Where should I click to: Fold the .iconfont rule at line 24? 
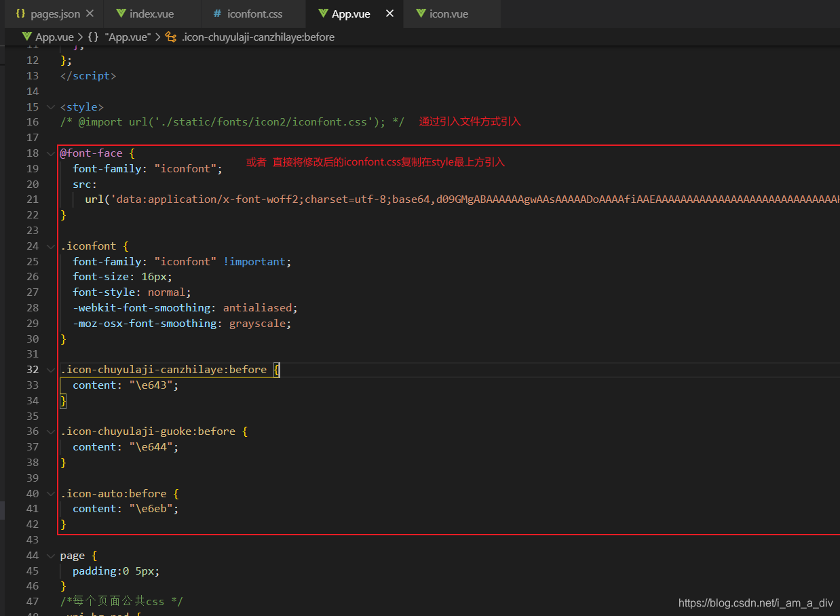coord(51,246)
